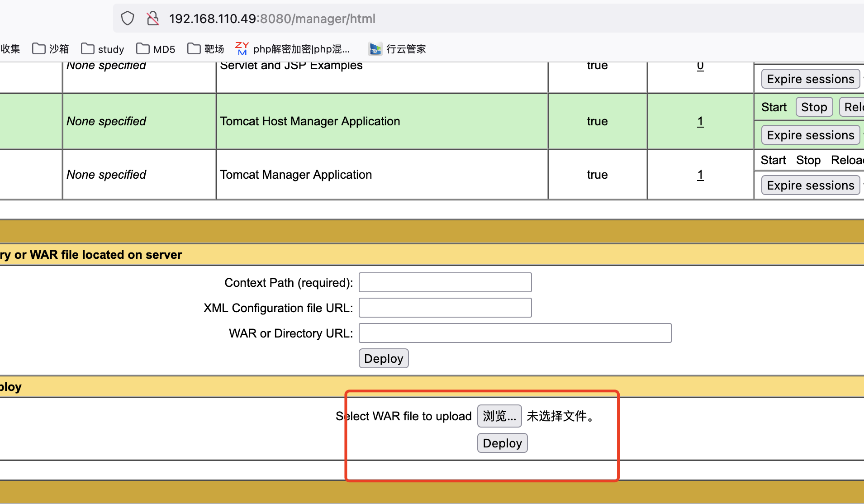Viewport: 864px width, 504px height.
Task: Click 'Tomcat Manager Application' description text
Action: (x=296, y=175)
